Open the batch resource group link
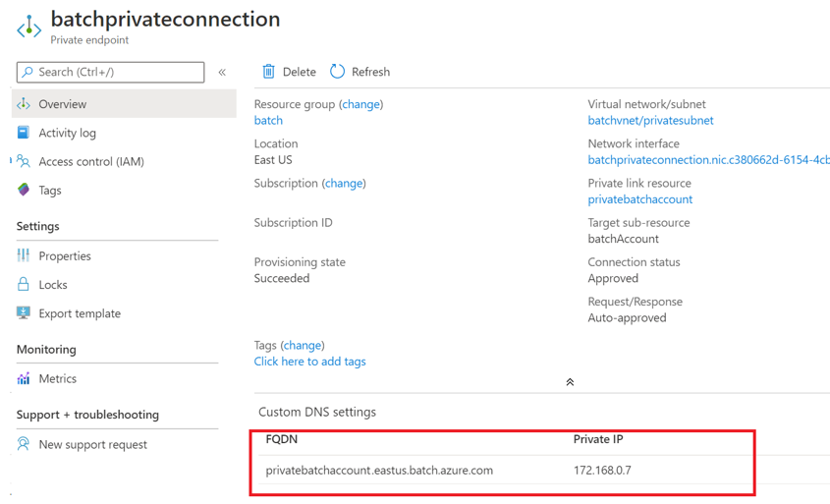Screen dimensions: 830x504 coord(268,121)
